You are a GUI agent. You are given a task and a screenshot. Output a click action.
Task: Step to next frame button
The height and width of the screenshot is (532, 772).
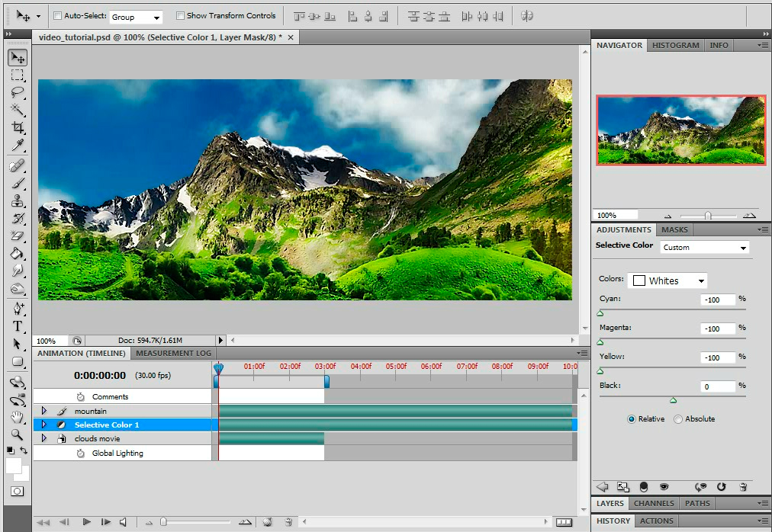105,522
